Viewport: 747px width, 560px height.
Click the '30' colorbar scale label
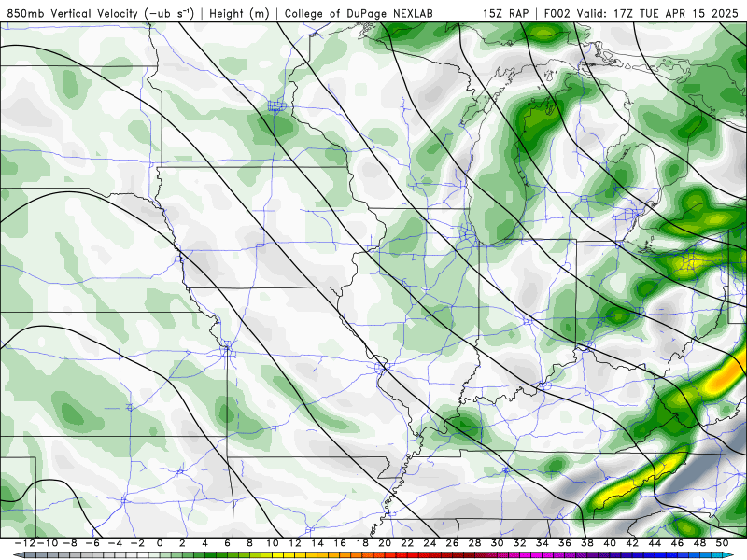click(x=498, y=543)
